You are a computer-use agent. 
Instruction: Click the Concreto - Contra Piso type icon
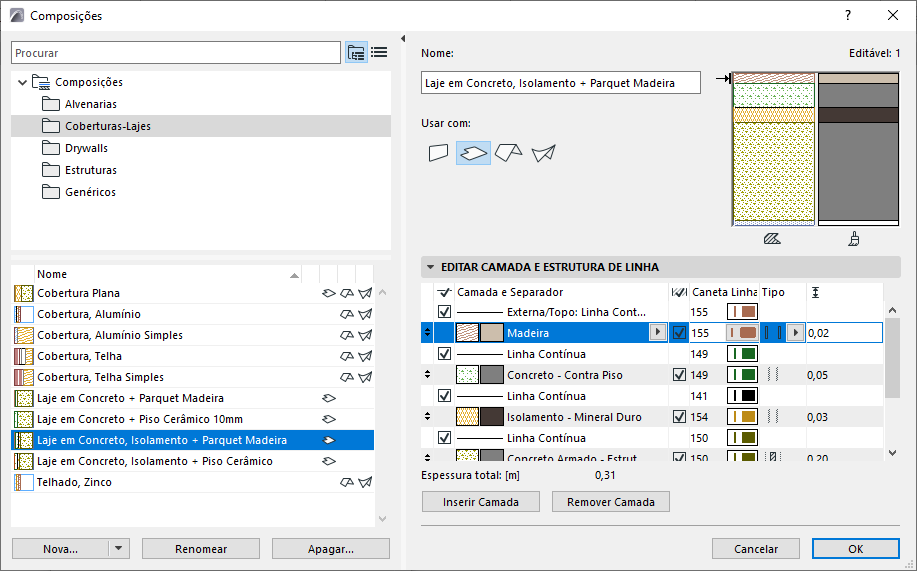click(x=773, y=375)
